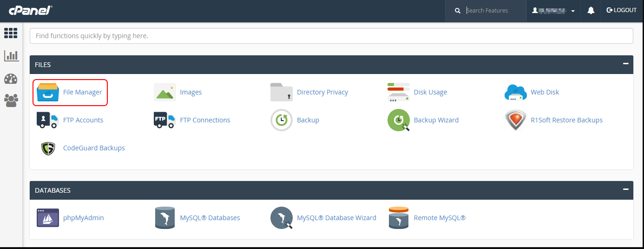Open the Web Disk cloud icon
Image resolution: width=644 pixels, height=249 pixels.
pyautogui.click(x=516, y=92)
